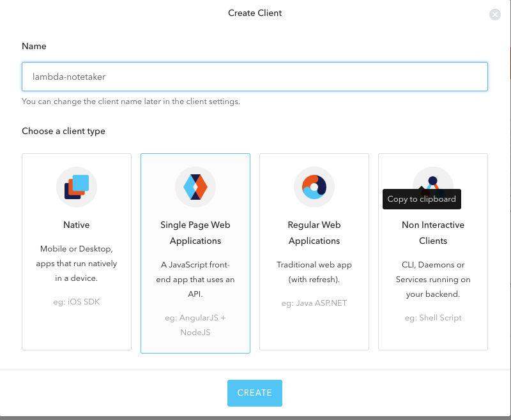Select the Non Interactive Clients card
Image resolution: width=511 pixels, height=420 pixels.
(433, 251)
